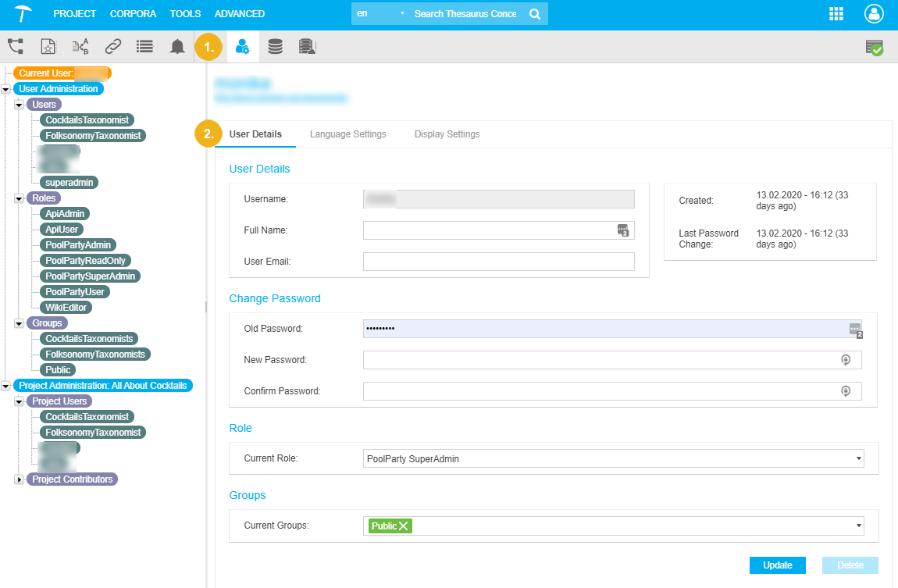Click the Search Thesaurus Concepts field
Viewport: 898px width, 588px height.
click(x=465, y=14)
